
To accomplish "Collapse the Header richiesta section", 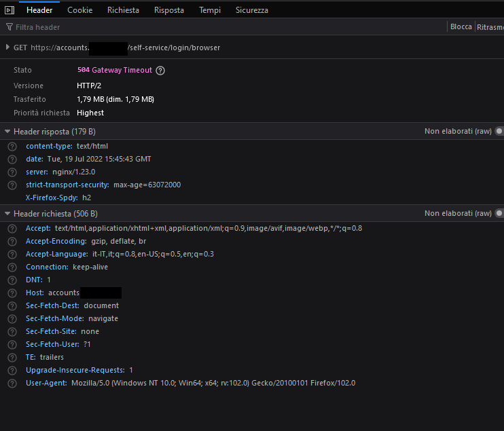I will 7,214.
